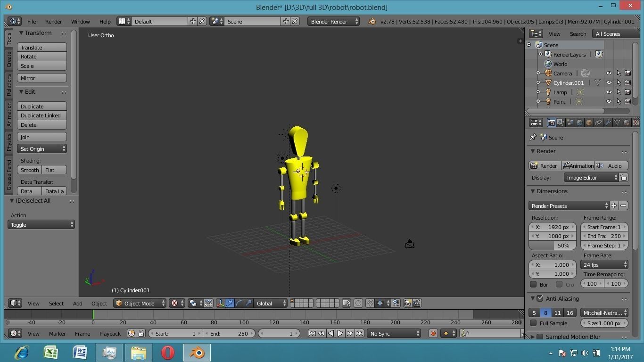The image size is (644, 362).
Task: Open the Set Origin dropdown
Action: coord(42,149)
